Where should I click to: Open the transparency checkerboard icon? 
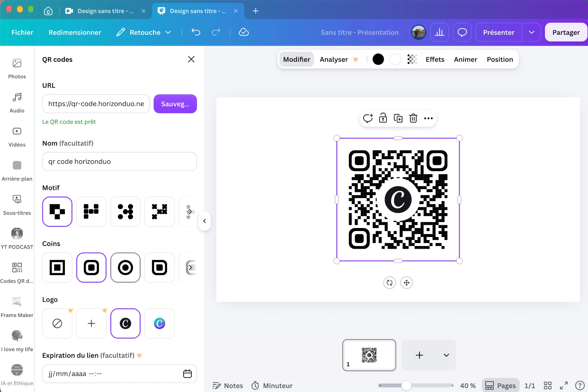click(x=412, y=59)
